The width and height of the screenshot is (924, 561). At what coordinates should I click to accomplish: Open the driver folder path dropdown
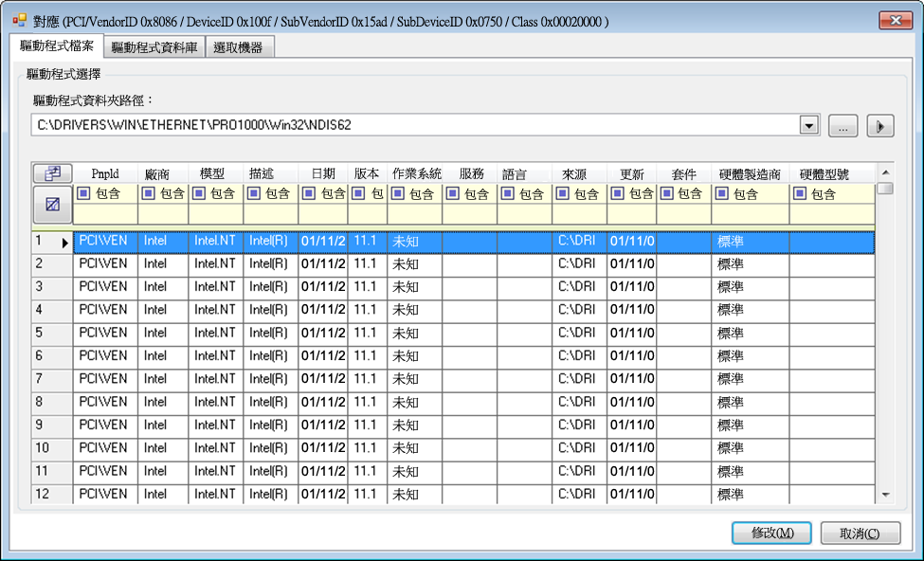point(808,125)
